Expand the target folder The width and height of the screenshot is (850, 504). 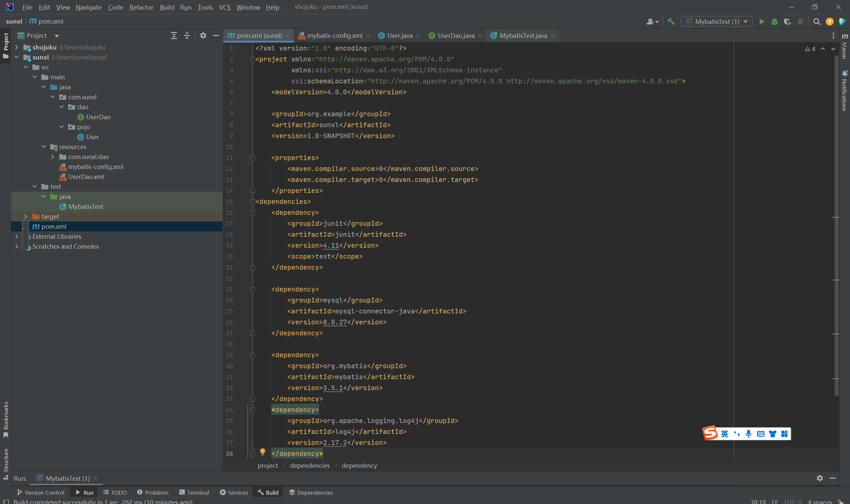(x=26, y=216)
